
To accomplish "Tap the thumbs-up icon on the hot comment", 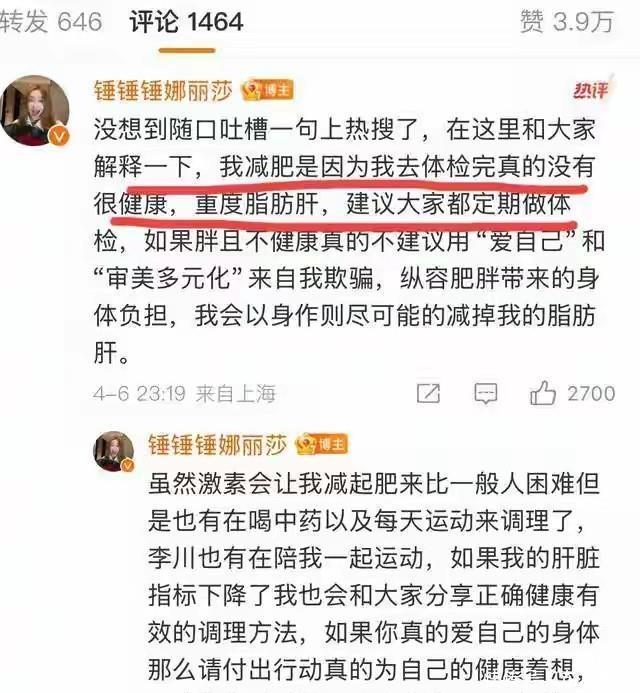I will (543, 393).
